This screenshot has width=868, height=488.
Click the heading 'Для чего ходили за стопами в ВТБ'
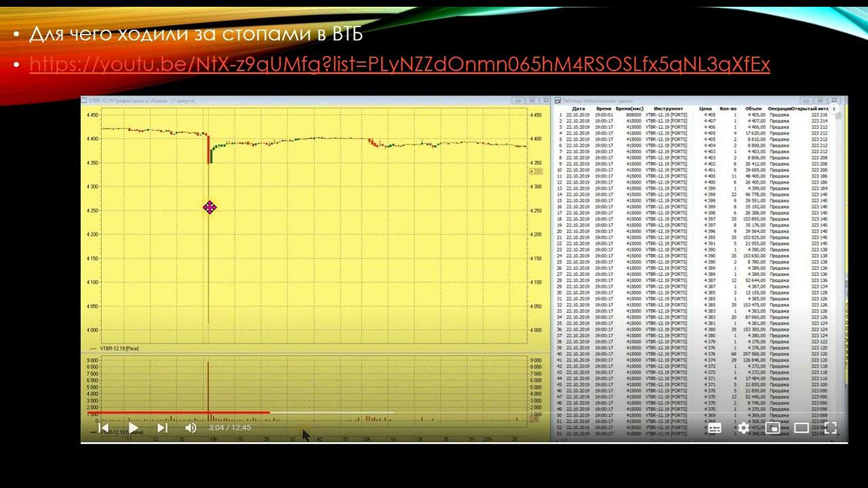(x=196, y=33)
